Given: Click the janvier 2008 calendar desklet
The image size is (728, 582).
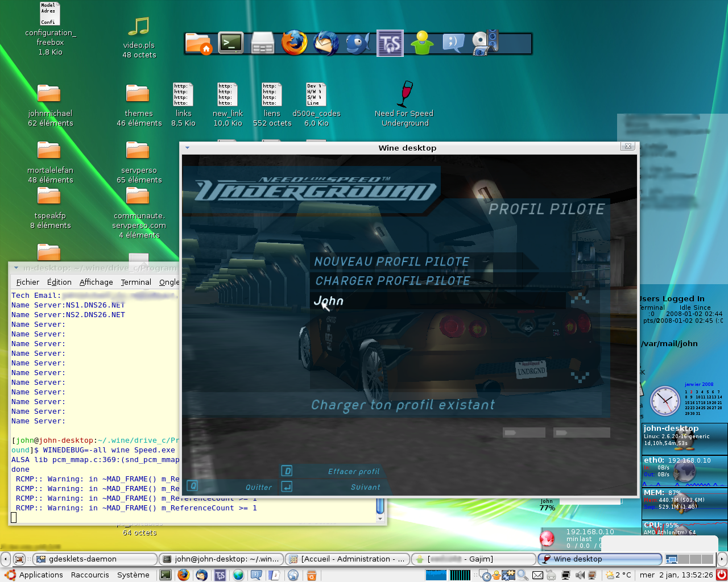Looking at the screenshot, I should (x=703, y=400).
